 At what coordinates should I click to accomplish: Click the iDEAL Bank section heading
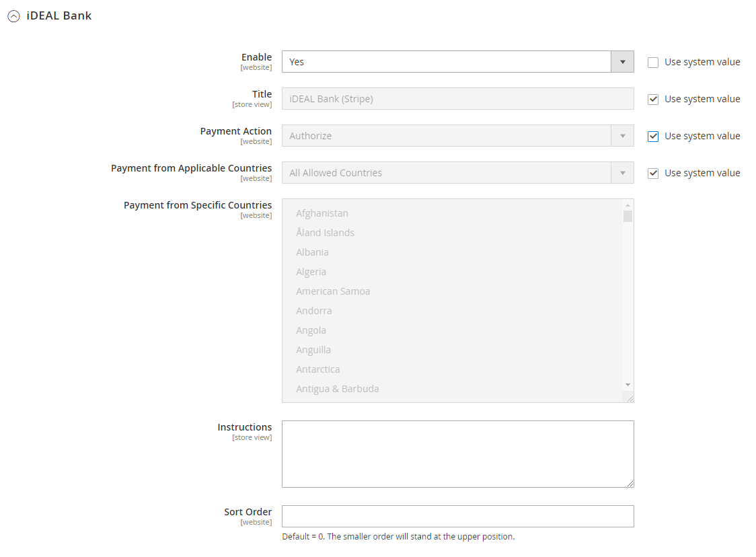(x=59, y=16)
